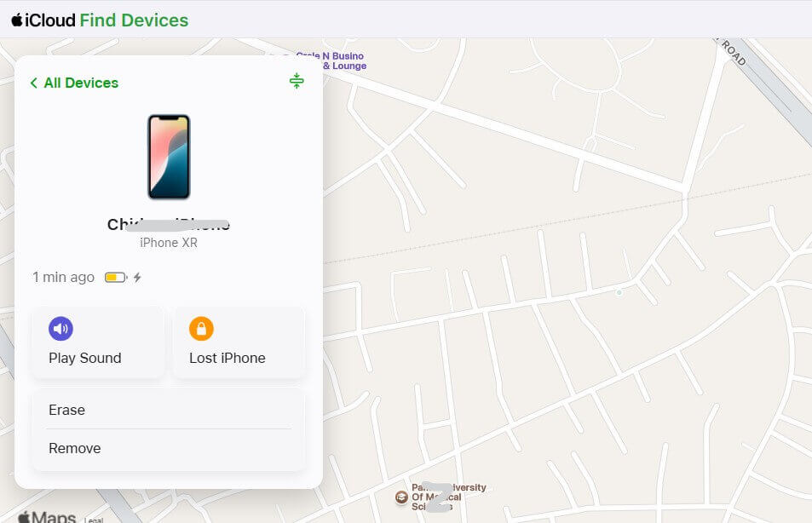The width and height of the screenshot is (812, 523).
Task: Click the Apple logo in header
Action: coord(17,20)
